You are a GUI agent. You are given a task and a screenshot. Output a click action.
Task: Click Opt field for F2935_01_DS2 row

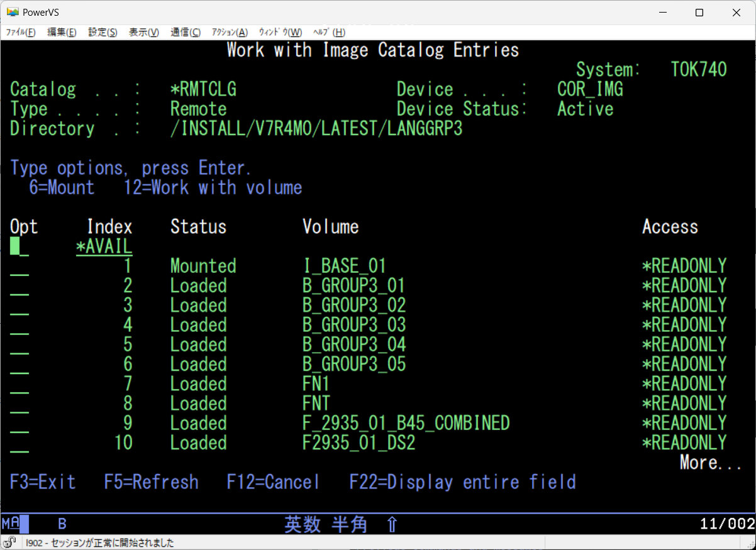[x=19, y=443]
